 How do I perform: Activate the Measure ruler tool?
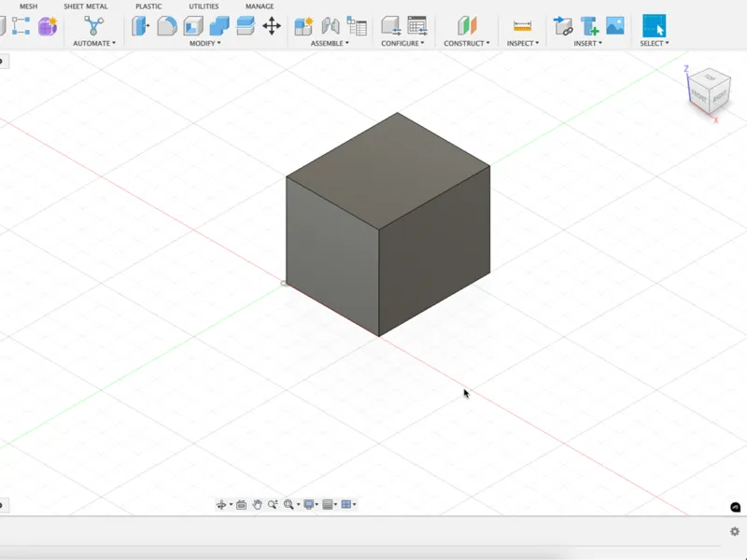point(522,26)
